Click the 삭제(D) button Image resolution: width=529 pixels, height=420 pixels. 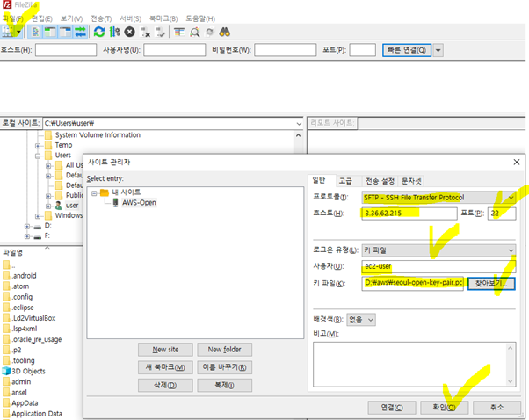click(165, 385)
